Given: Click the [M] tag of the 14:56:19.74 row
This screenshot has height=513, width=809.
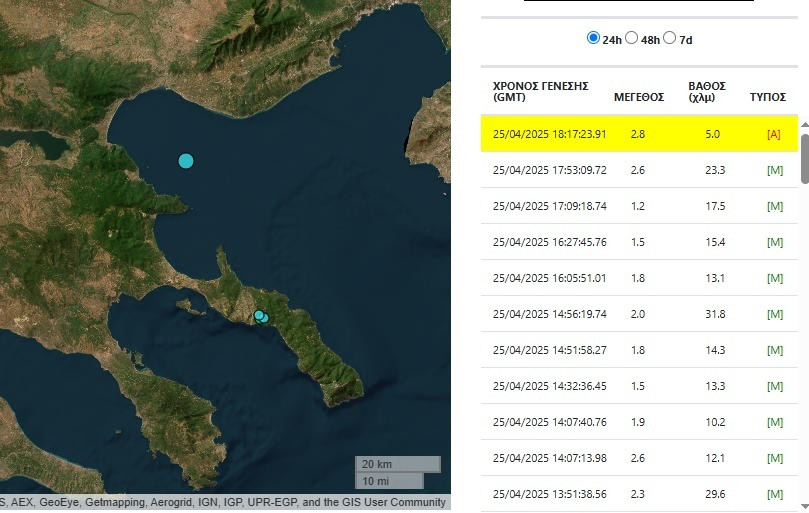Looking at the screenshot, I should point(775,314).
